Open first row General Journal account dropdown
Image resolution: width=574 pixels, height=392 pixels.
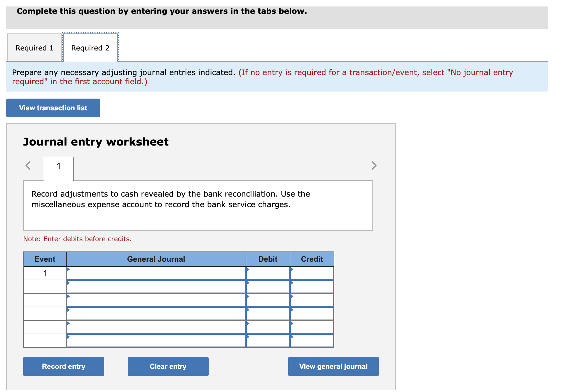156,273
